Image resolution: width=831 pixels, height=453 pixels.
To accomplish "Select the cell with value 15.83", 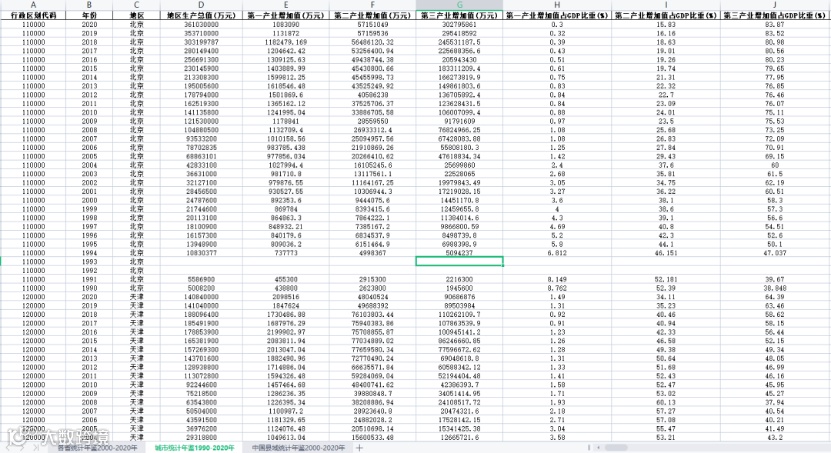I will (x=666, y=24).
